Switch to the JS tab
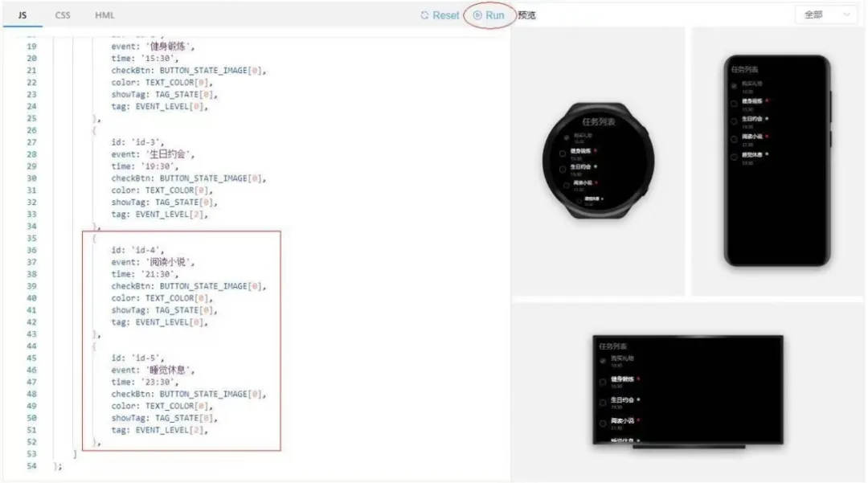Image resolution: width=868 pixels, height=483 pixels. point(23,15)
